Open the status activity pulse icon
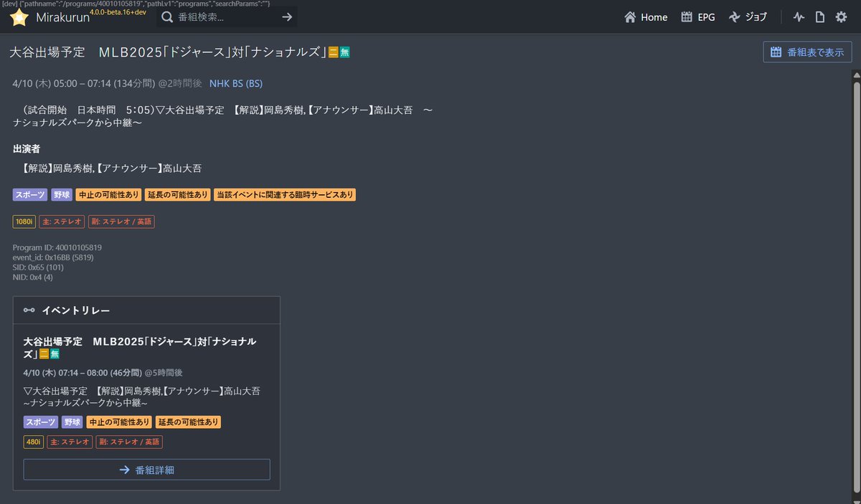The image size is (861, 504). [x=799, y=17]
